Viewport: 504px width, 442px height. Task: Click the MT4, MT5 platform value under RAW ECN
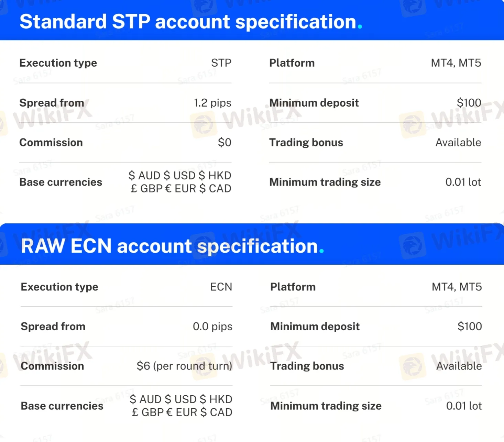pos(457,287)
